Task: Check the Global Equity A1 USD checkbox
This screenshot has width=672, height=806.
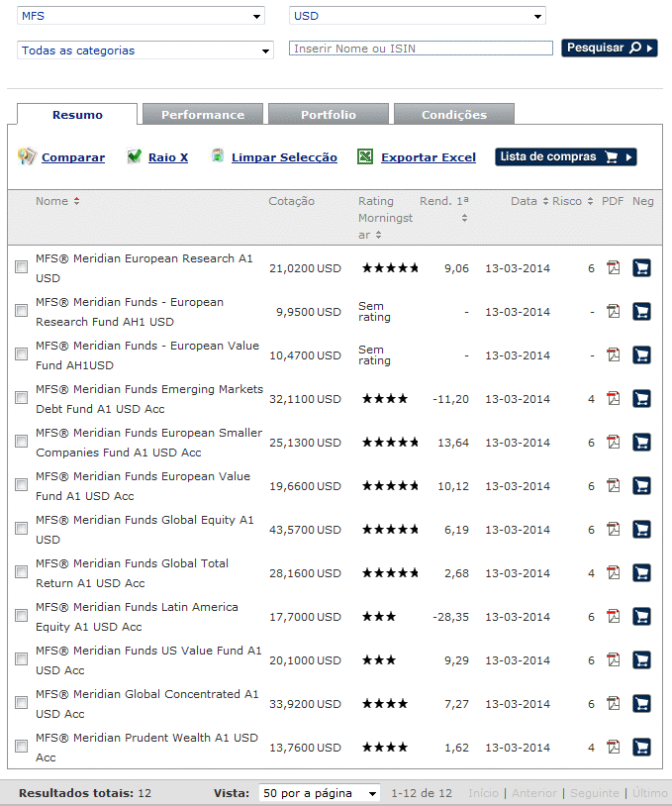Action: pos(21,529)
